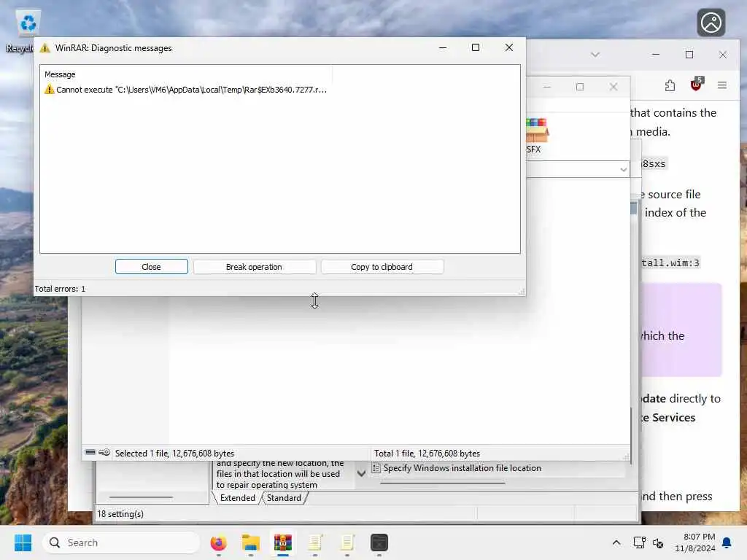
Task: Open the clock showing 8:07 PM
Action: [x=695, y=542]
